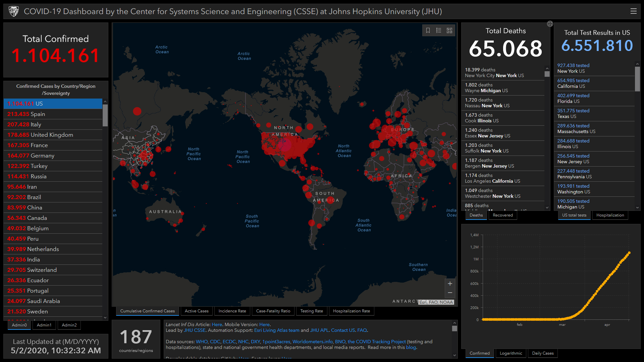Image resolution: width=644 pixels, height=362 pixels.
Task: Switch chart to Logarithmic tab
Action: click(511, 353)
